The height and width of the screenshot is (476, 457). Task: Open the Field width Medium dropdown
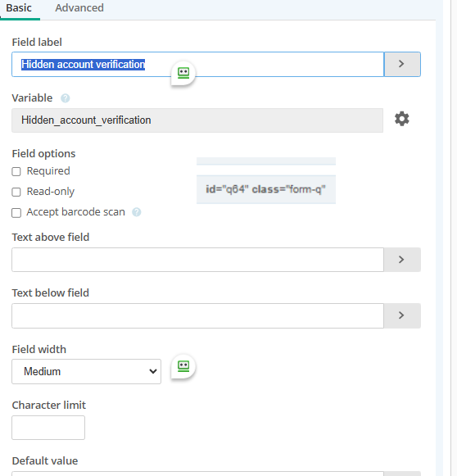click(x=87, y=372)
